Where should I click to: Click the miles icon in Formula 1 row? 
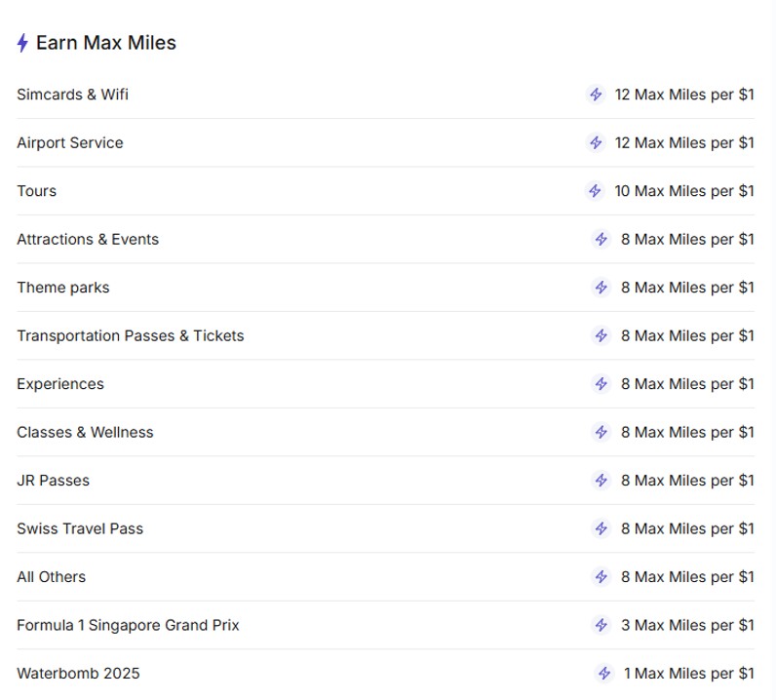coord(601,625)
